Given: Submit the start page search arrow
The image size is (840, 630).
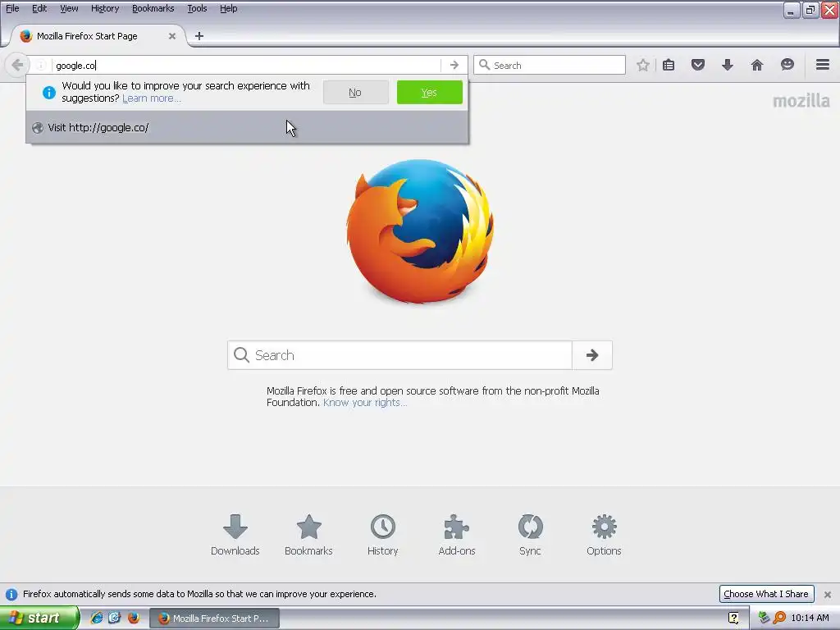Looking at the screenshot, I should click(592, 355).
